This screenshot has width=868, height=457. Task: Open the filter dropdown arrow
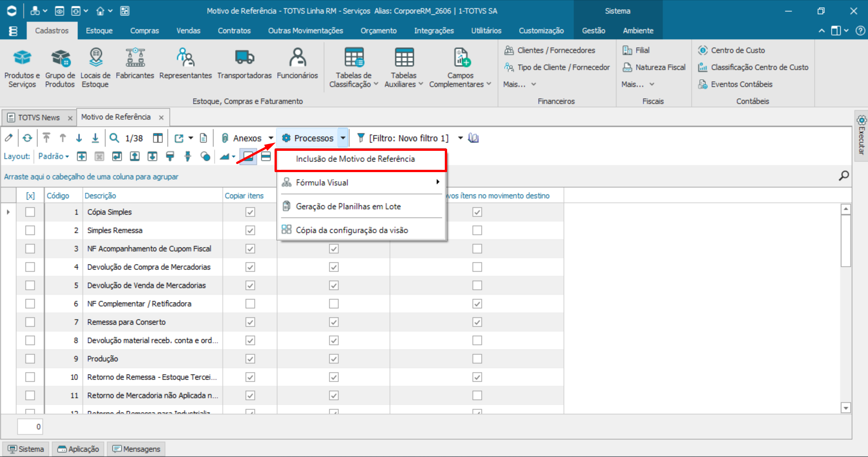click(x=460, y=138)
